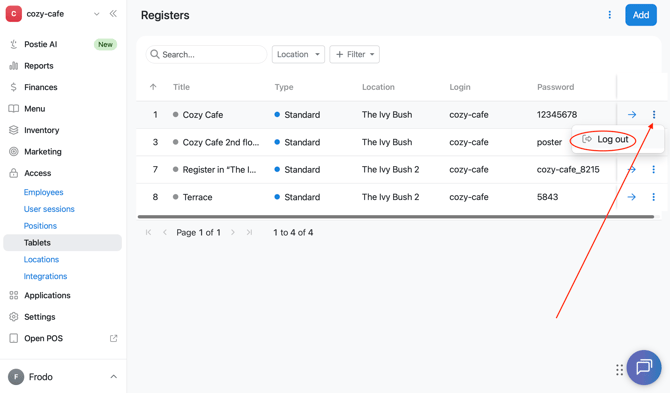Open Registers page options three-dot menu

click(x=610, y=15)
